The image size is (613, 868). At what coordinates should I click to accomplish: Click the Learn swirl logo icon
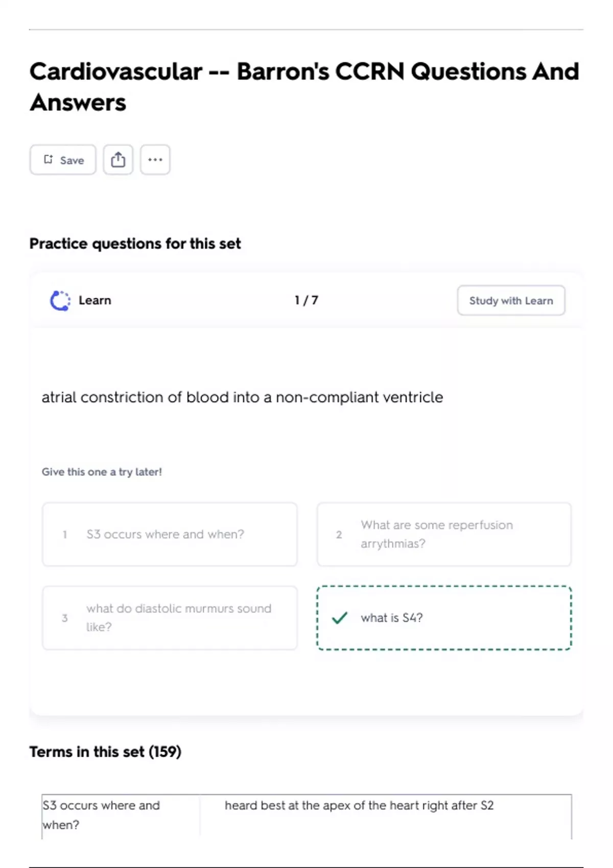(x=60, y=301)
